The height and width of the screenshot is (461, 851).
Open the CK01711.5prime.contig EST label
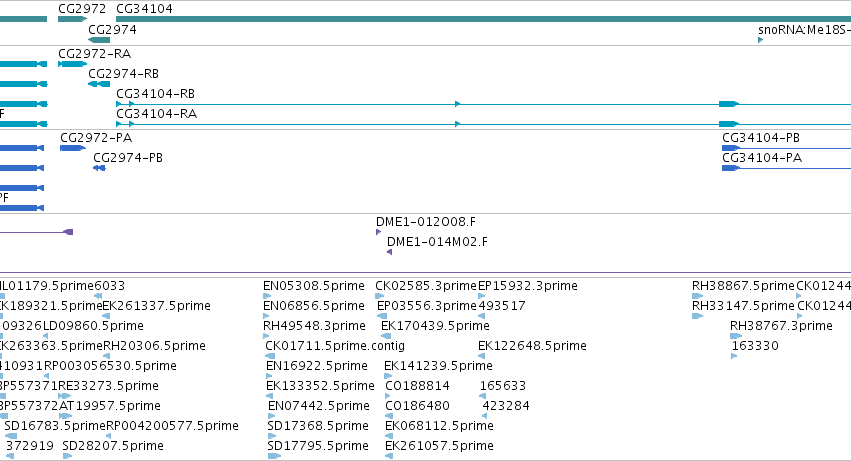coord(335,345)
